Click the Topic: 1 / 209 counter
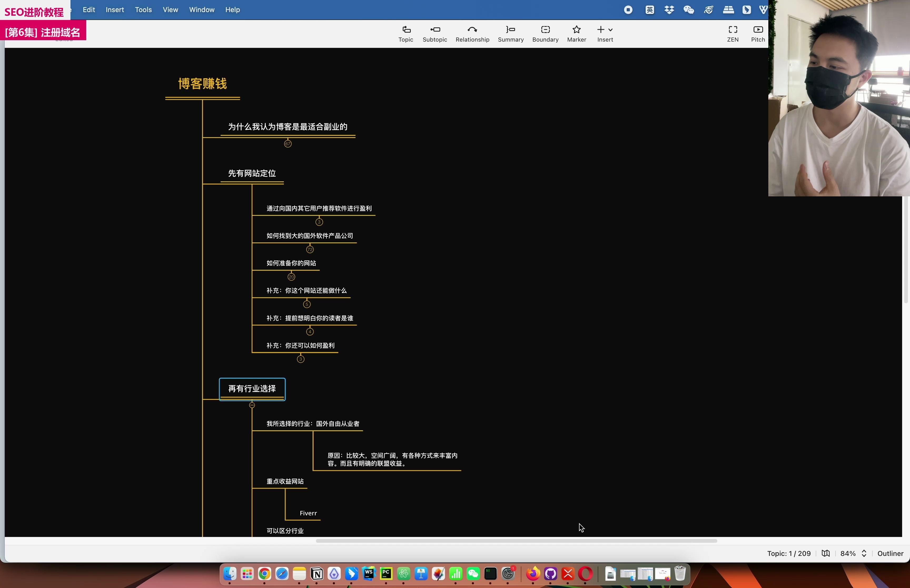 click(789, 554)
